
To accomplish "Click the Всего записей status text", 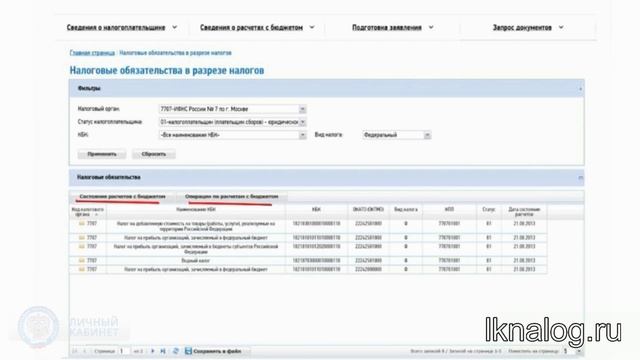I will click(456, 351).
